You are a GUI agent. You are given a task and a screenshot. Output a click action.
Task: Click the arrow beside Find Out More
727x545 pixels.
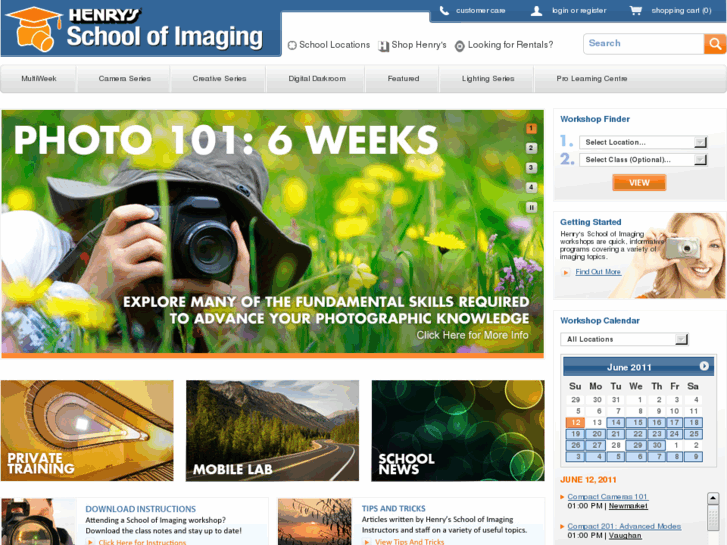point(566,272)
